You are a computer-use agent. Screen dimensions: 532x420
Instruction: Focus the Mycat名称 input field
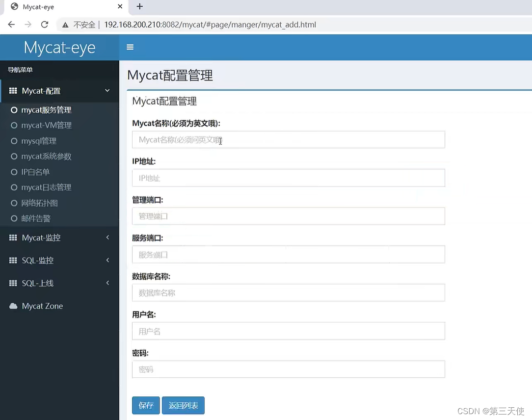point(289,140)
